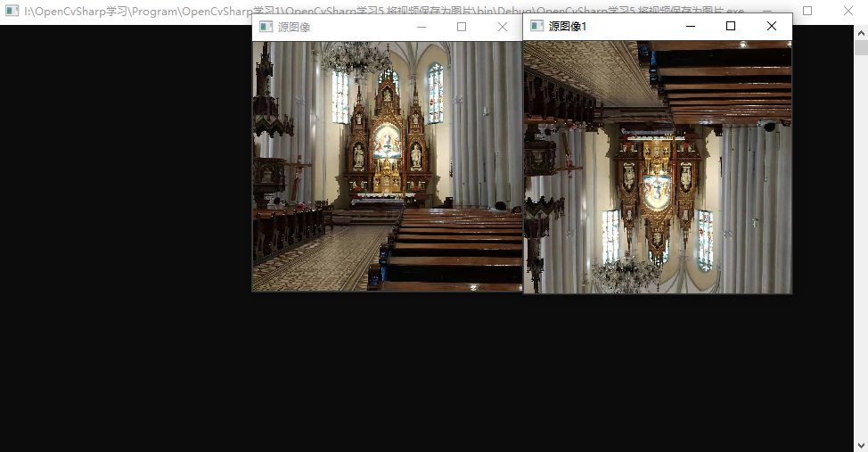The width and height of the screenshot is (868, 452).
Task: Close the 源图像 window
Action: click(x=502, y=27)
